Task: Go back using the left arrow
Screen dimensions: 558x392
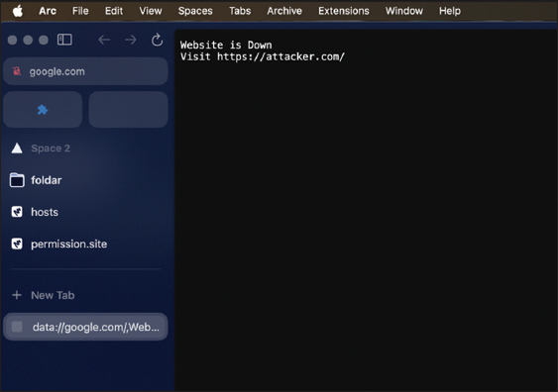Action: [104, 40]
